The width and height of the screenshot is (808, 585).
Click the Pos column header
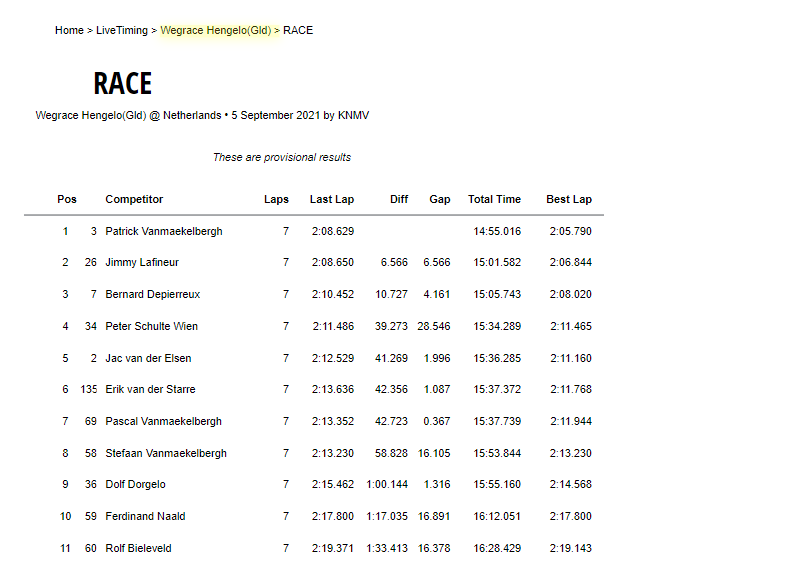(67, 199)
